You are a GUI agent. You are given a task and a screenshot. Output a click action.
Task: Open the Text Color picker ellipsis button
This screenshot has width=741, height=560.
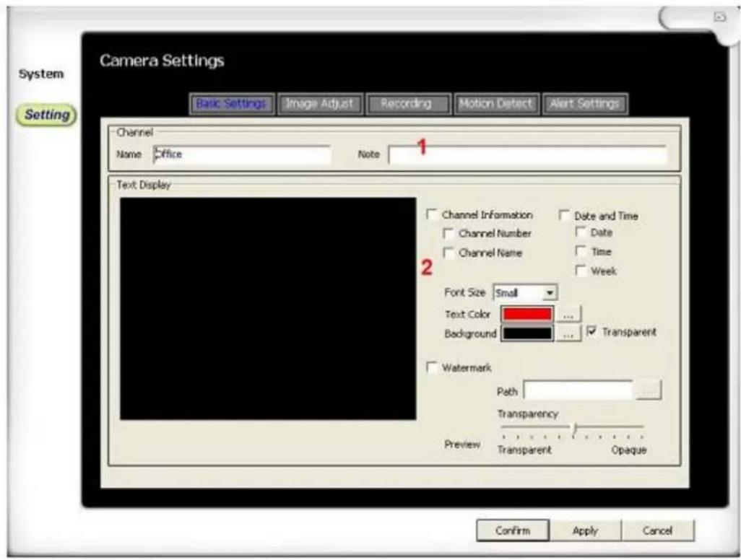click(569, 315)
